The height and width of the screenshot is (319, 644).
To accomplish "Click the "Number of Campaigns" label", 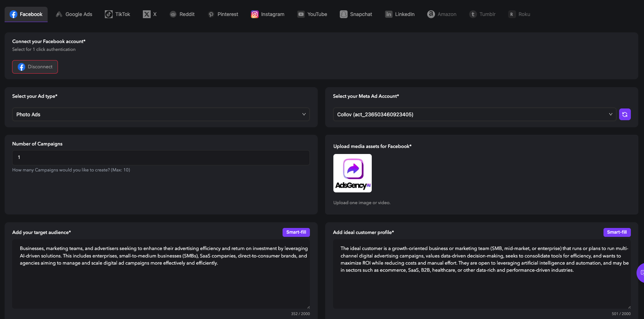I will point(37,144).
